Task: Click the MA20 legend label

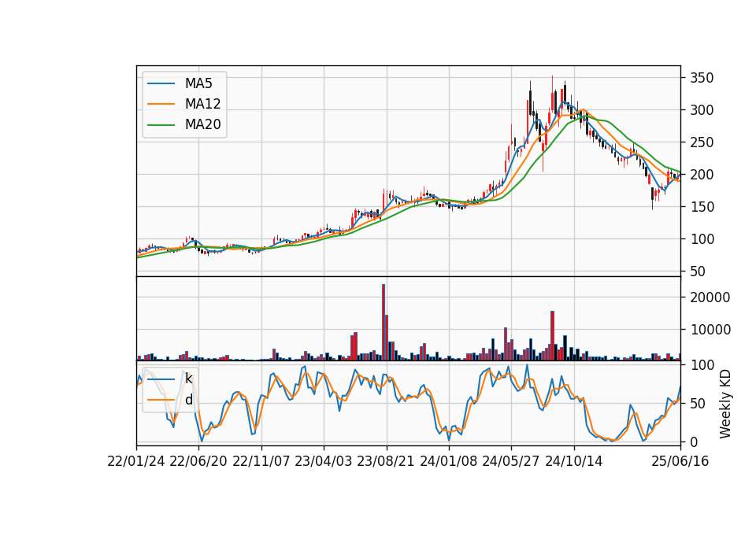Action: [202, 124]
